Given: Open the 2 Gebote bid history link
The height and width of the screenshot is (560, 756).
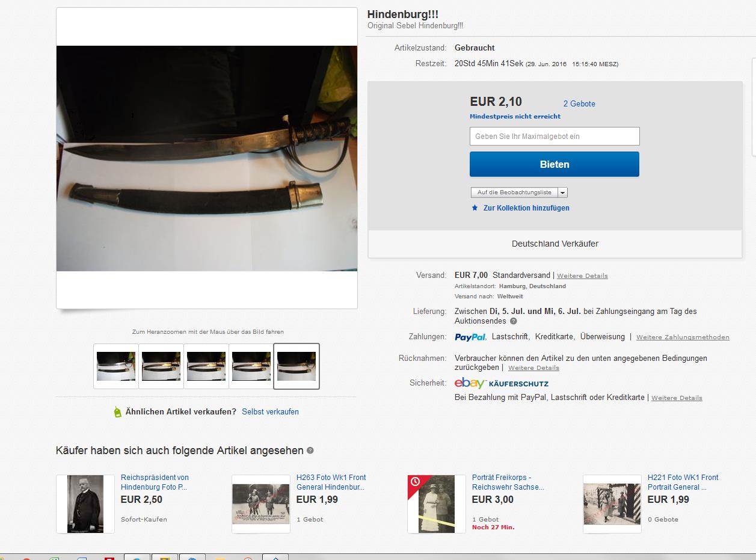Looking at the screenshot, I should point(579,103).
